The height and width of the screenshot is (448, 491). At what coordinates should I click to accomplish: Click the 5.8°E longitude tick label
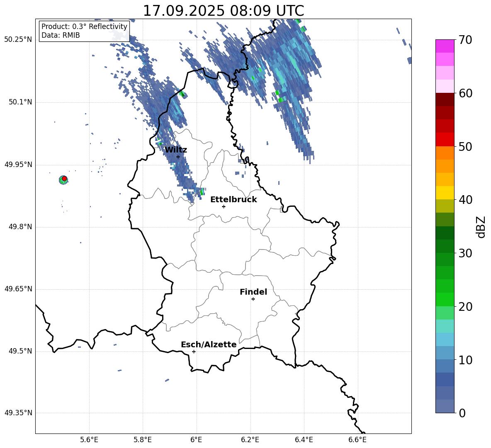(143, 440)
